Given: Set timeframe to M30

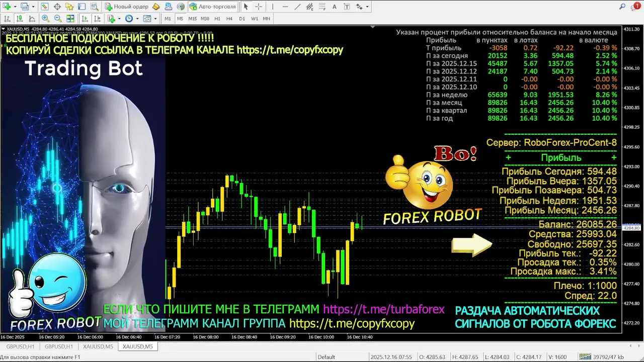Looking at the screenshot, I should coord(205,19).
